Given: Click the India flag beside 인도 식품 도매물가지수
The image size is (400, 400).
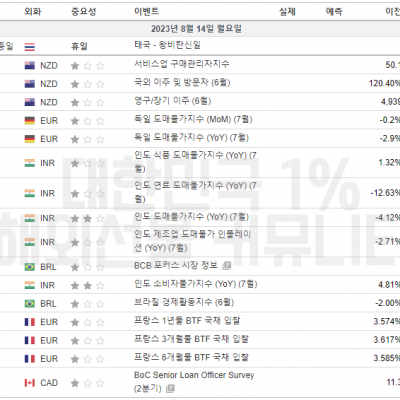Looking at the screenshot, I should 30,163.
